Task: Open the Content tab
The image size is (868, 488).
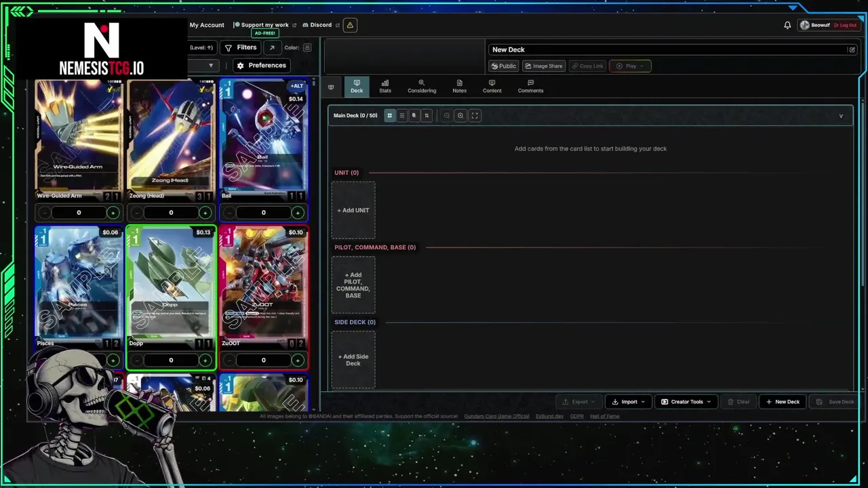Action: coord(492,86)
